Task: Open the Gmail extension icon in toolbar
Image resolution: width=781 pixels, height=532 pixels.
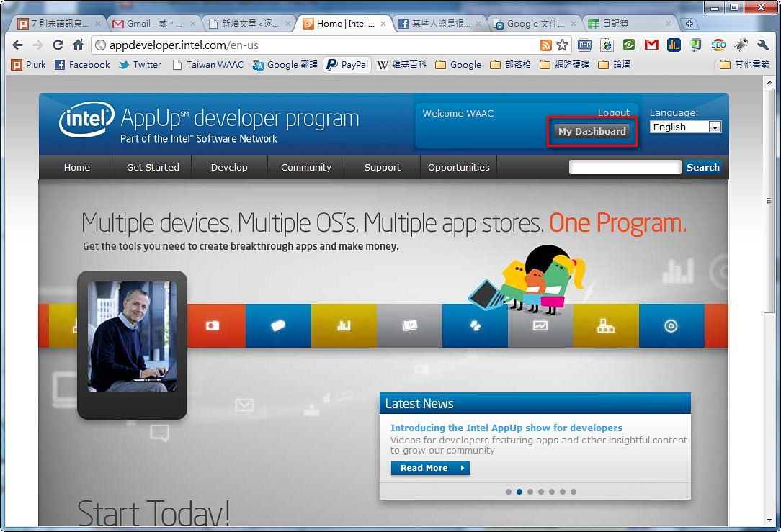Action: tap(651, 45)
